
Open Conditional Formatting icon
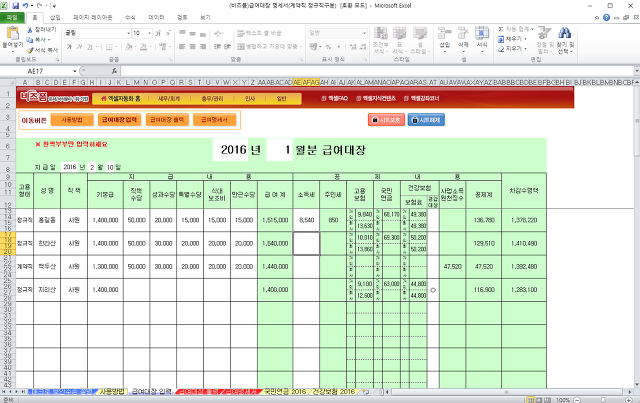coord(380,33)
